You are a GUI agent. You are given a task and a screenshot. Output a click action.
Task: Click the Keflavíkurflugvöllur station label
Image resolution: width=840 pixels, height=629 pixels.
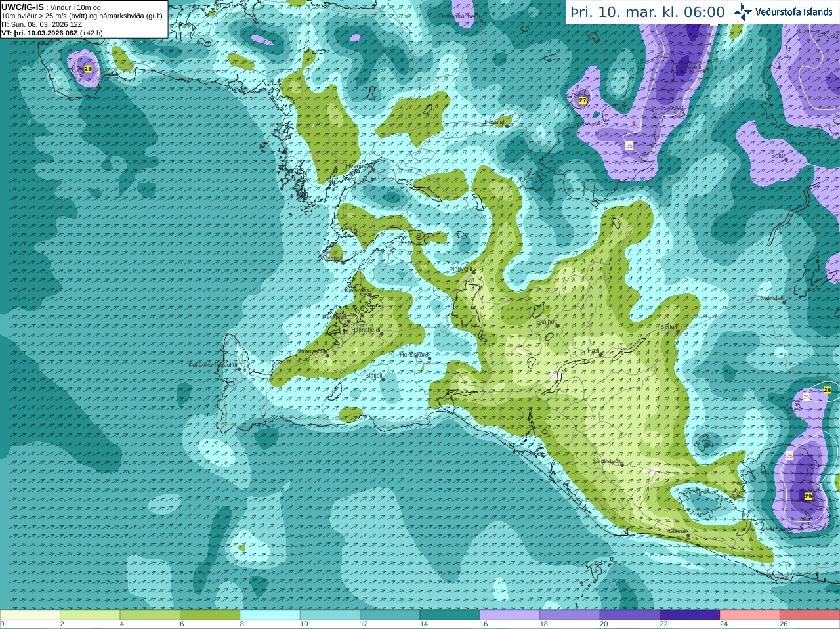click(213, 364)
